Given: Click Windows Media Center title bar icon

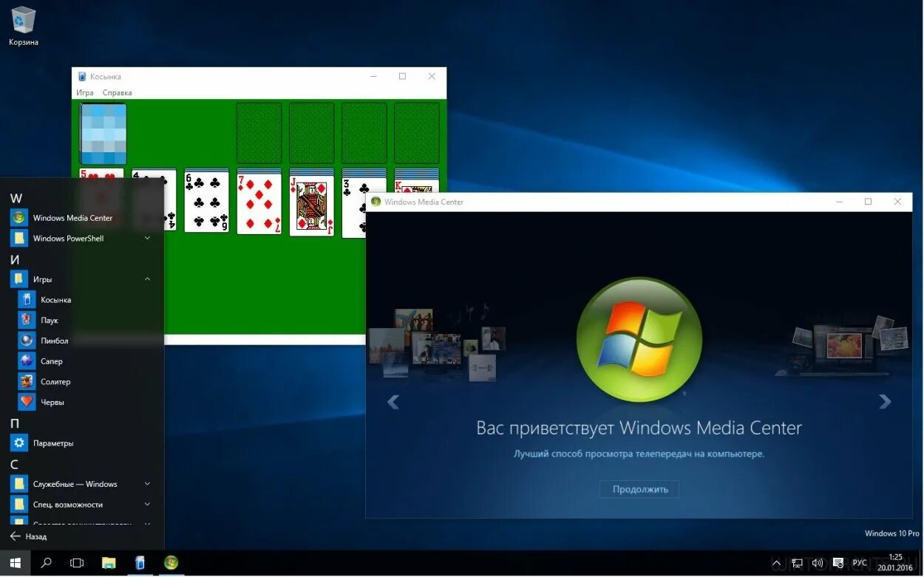Looking at the screenshot, I should [x=376, y=202].
